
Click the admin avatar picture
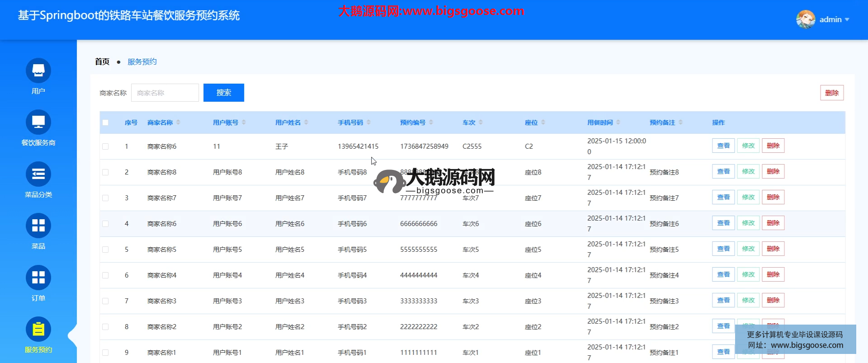point(805,19)
